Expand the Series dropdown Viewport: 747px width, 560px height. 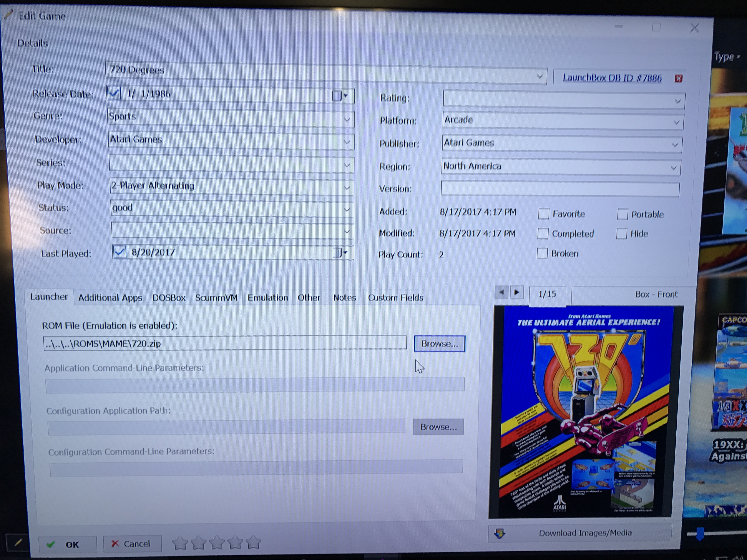tap(347, 165)
